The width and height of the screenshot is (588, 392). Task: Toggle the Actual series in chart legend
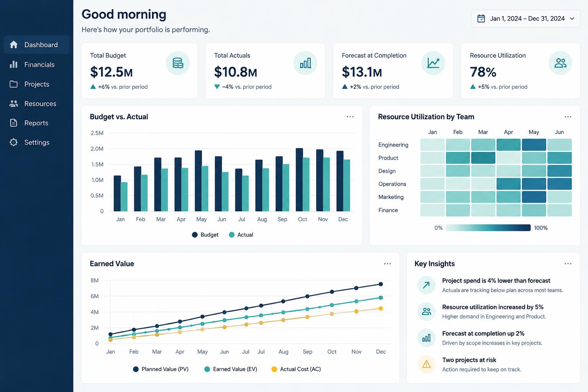click(x=241, y=235)
